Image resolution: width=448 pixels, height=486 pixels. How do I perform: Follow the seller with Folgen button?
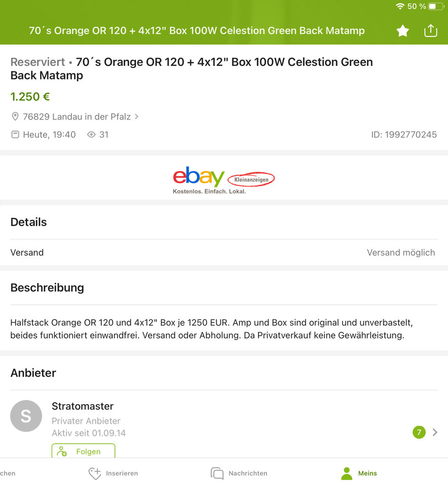tap(84, 451)
